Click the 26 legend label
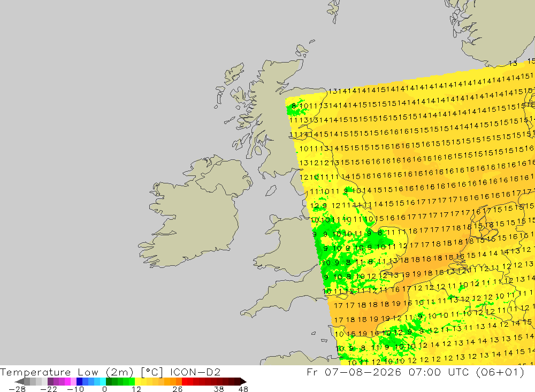535x392 pixels. pyautogui.click(x=178, y=389)
